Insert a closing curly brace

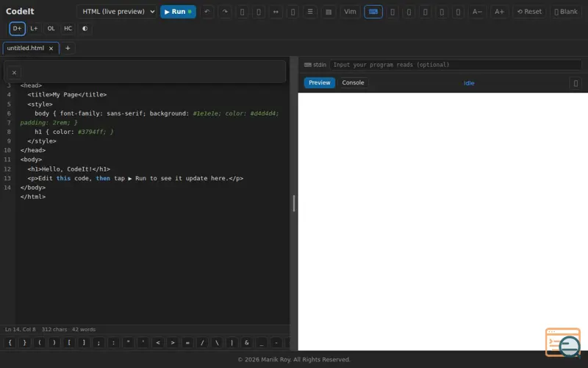pos(25,342)
